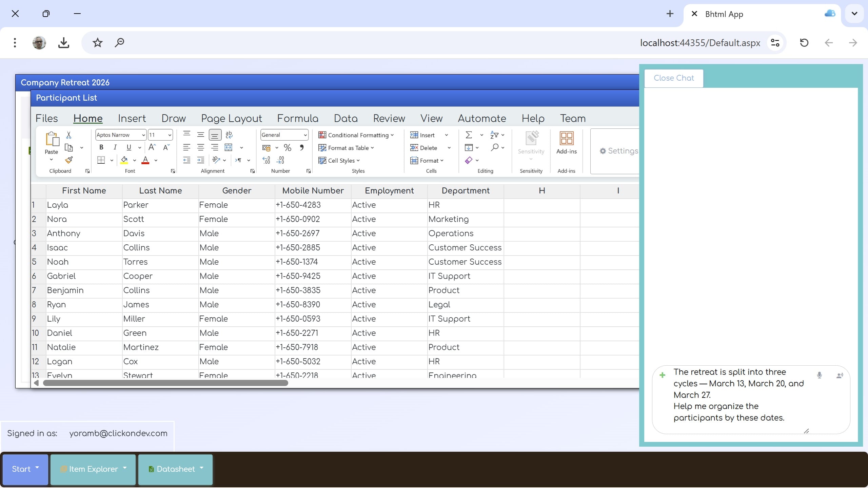
Task: Click the Cut scissors icon
Action: [68, 135]
